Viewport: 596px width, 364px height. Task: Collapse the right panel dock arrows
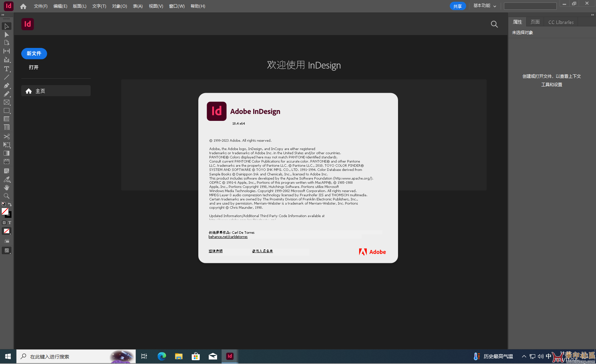(x=593, y=15)
